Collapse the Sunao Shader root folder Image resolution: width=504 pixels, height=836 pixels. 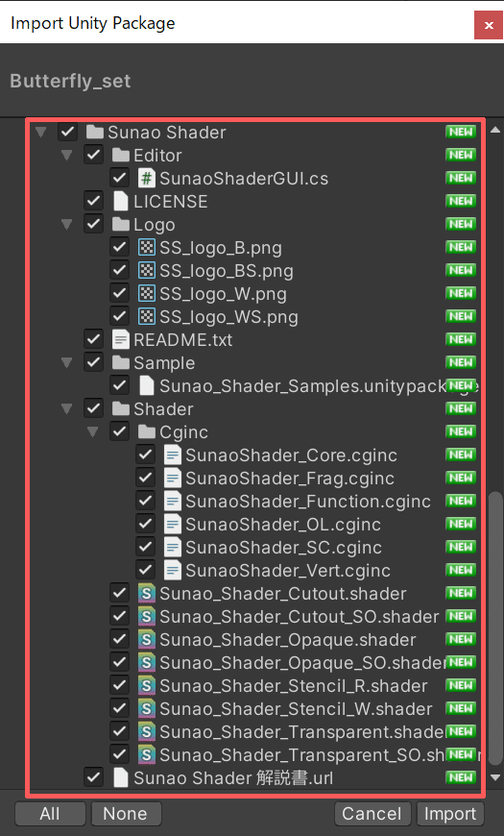41,133
